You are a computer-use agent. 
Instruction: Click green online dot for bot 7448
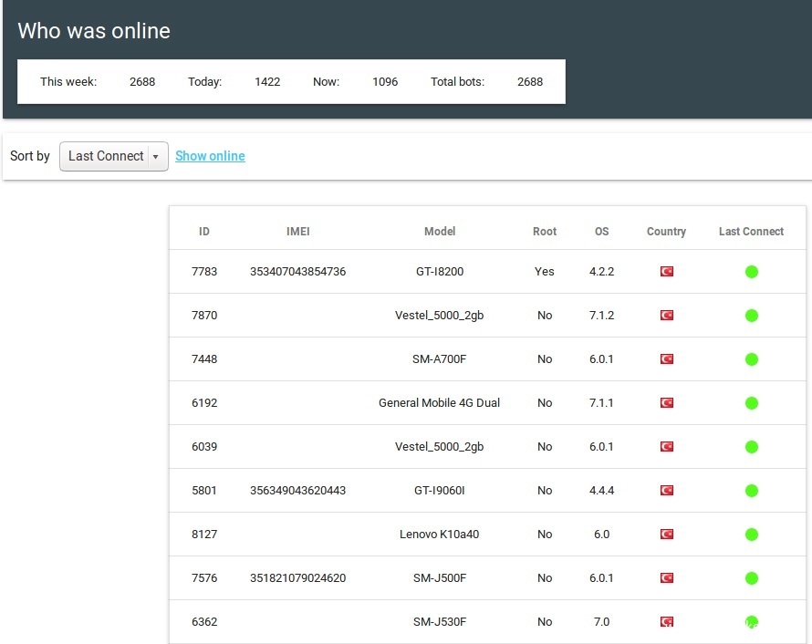tap(752, 359)
